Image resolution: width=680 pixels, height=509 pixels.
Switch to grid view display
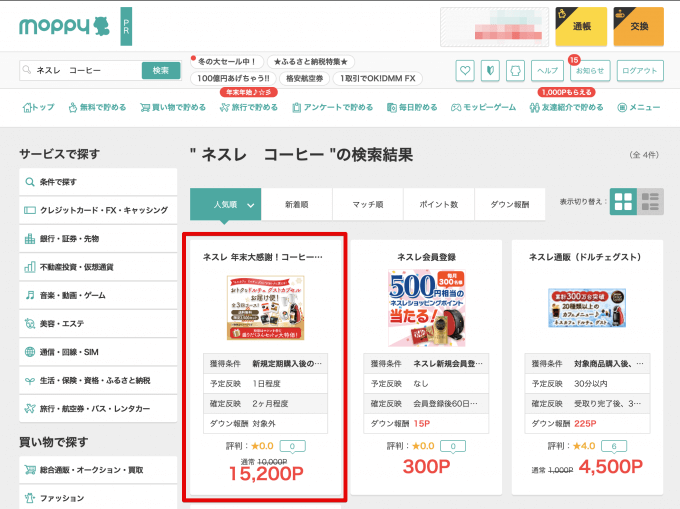point(623,202)
